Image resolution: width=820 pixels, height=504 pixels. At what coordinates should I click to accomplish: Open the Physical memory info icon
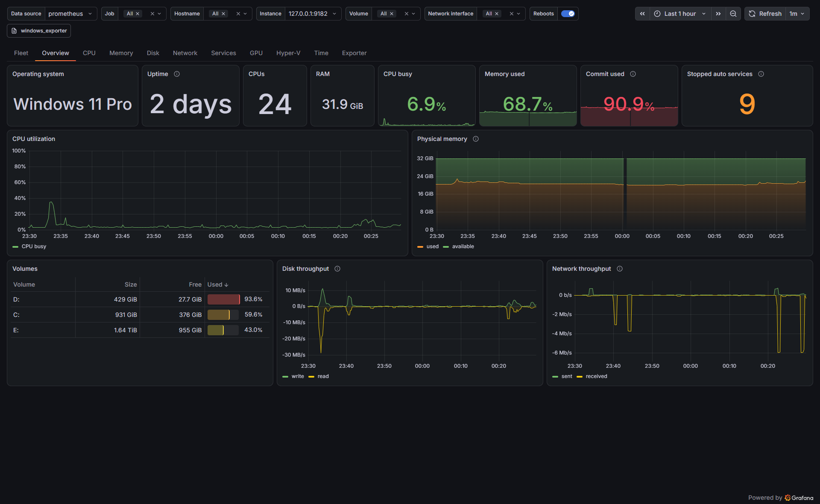pyautogui.click(x=476, y=139)
